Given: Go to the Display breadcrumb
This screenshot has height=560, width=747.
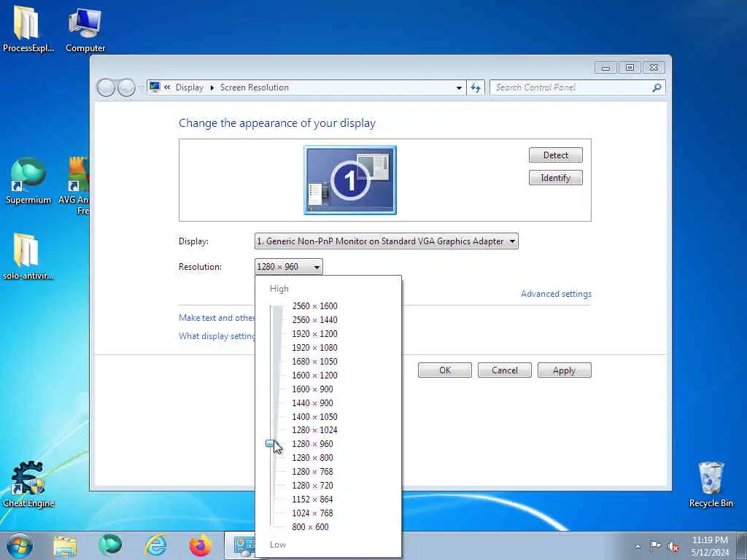Looking at the screenshot, I should coord(189,87).
